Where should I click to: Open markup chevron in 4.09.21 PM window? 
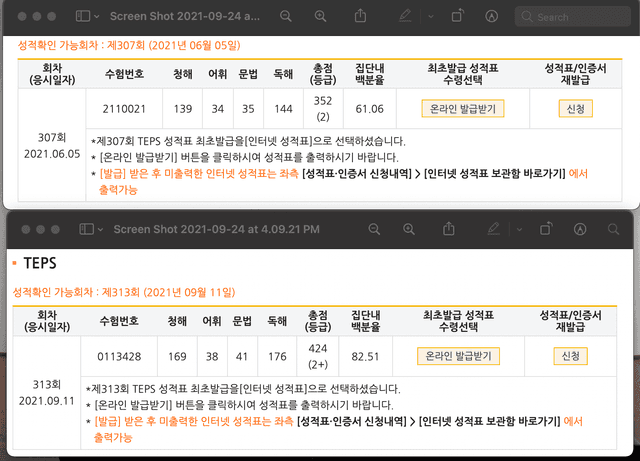pos(519,229)
